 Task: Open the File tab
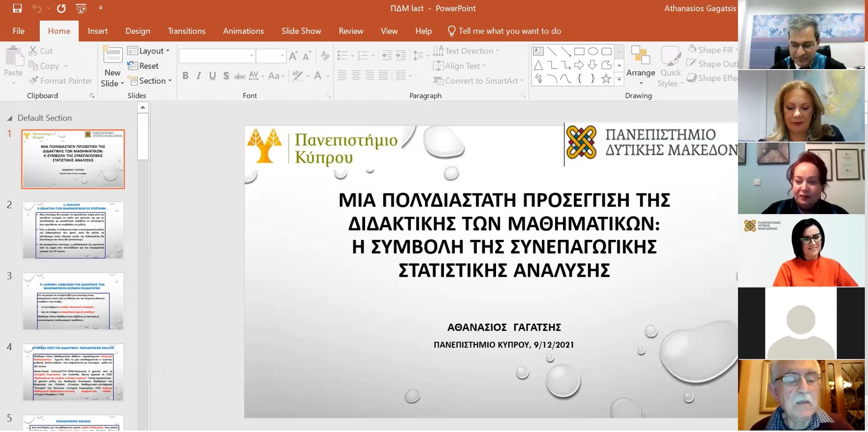coord(18,31)
